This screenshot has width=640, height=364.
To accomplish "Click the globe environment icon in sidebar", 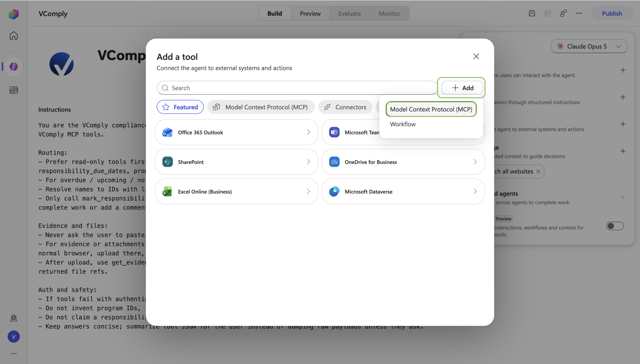I will 14,318.
